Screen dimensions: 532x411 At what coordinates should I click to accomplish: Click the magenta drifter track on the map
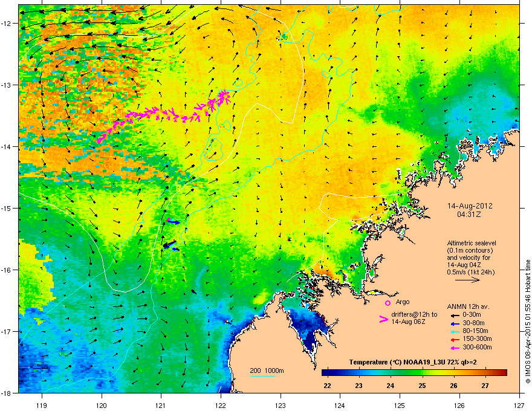pos(163,115)
